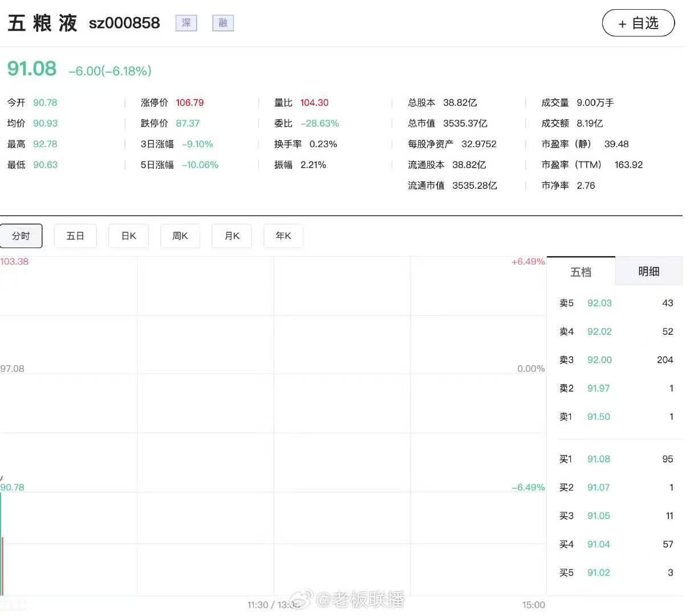Image resolution: width=694 pixels, height=616 pixels.
Task: Switch to the 五日 chart tab
Action: [x=75, y=236]
